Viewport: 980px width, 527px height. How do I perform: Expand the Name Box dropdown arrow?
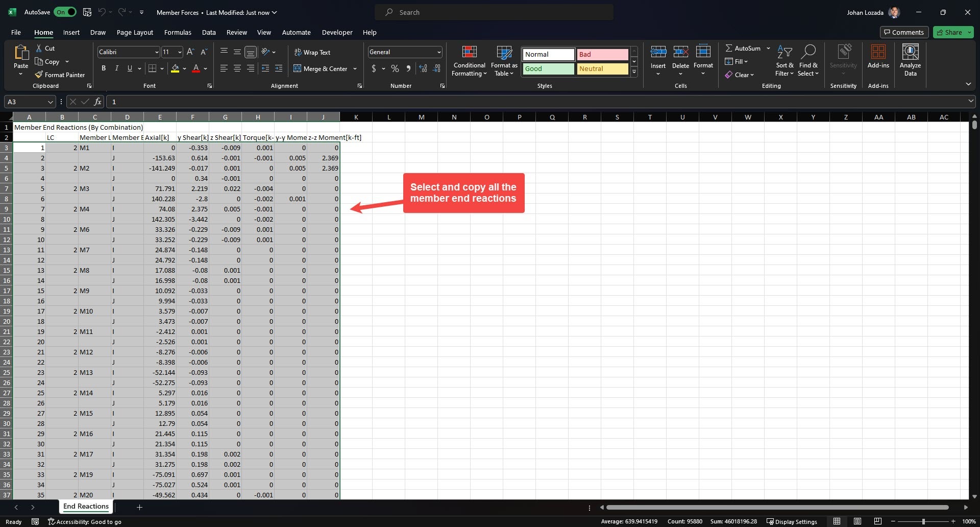pyautogui.click(x=50, y=102)
